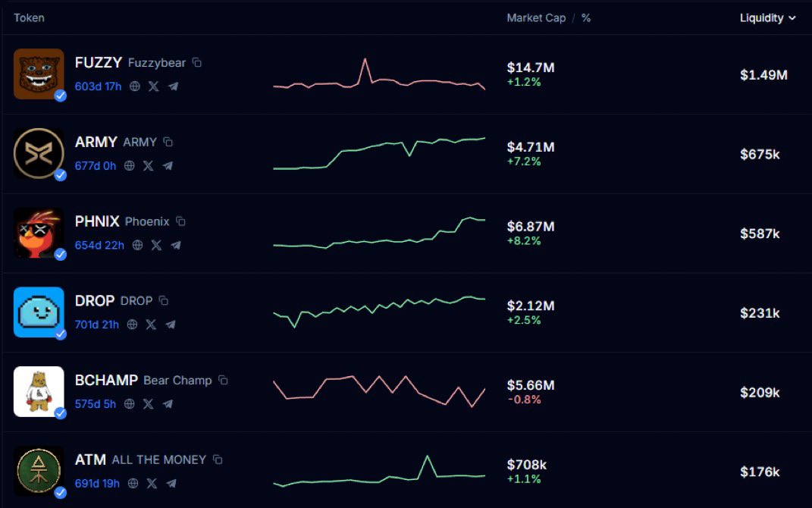The image size is (812, 508).
Task: Open the PHNIX Telegram icon
Action: click(x=176, y=246)
